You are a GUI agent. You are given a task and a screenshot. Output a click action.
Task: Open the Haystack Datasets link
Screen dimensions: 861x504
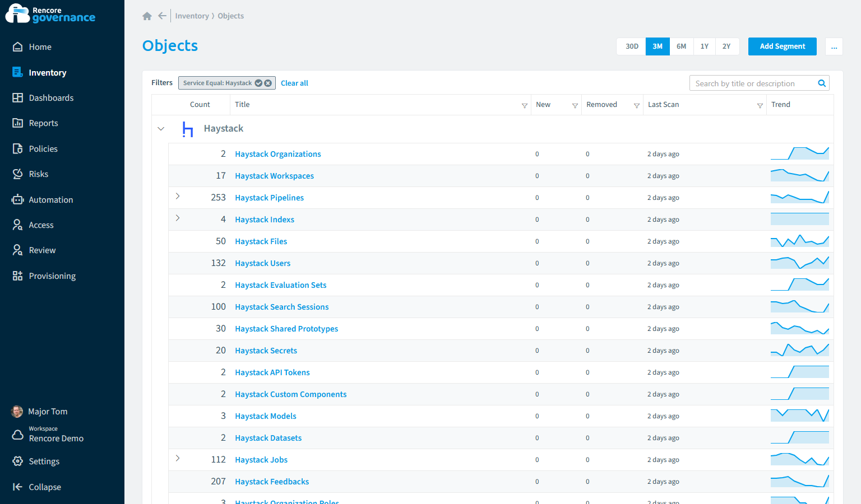point(269,438)
